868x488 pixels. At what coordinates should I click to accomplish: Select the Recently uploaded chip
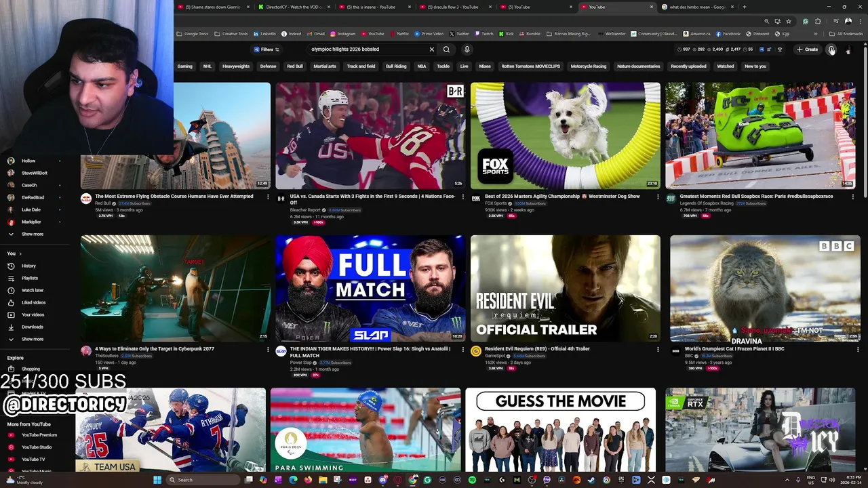[689, 66]
